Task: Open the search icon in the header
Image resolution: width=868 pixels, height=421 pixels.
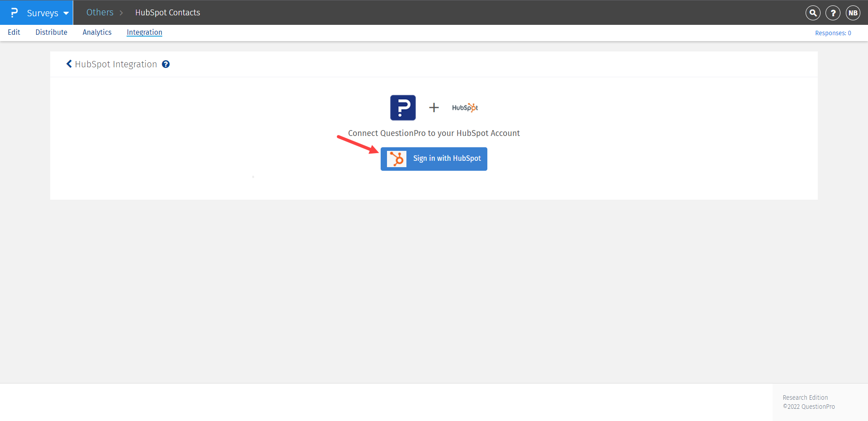Action: click(813, 13)
